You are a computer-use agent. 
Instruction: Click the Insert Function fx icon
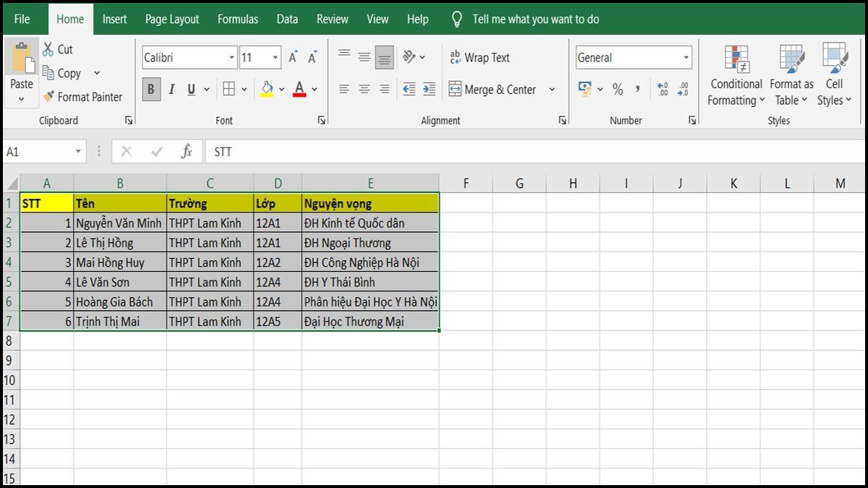pyautogui.click(x=187, y=152)
